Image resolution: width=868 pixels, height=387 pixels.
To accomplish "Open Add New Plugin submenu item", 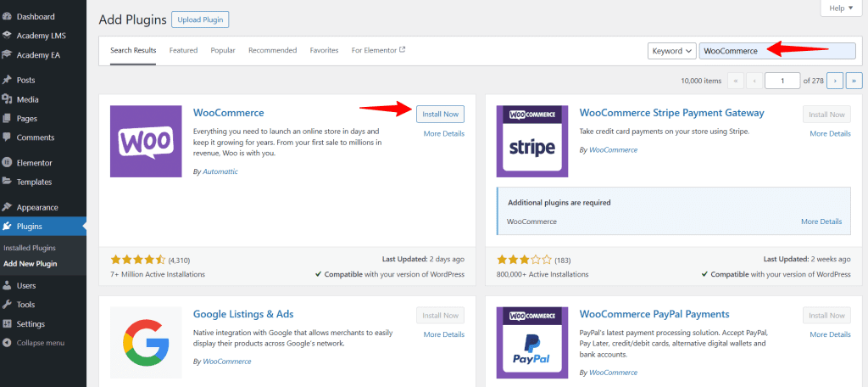I will click(30, 264).
